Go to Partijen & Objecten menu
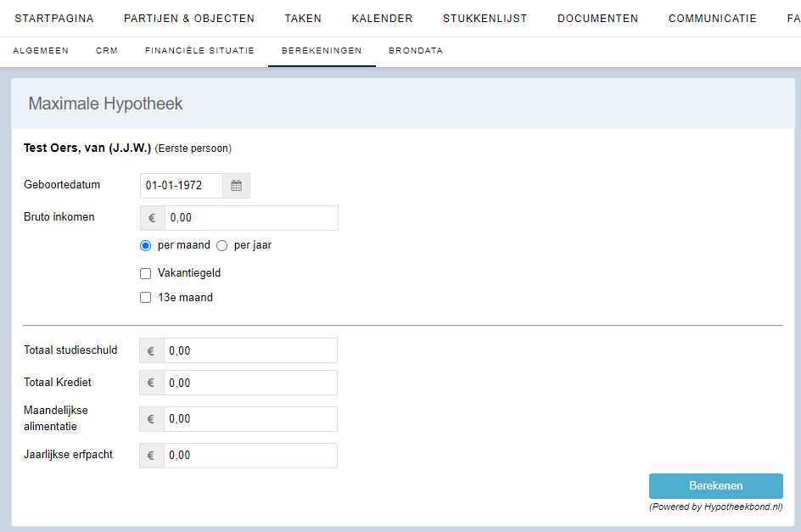The width and height of the screenshot is (801, 532). [189, 19]
